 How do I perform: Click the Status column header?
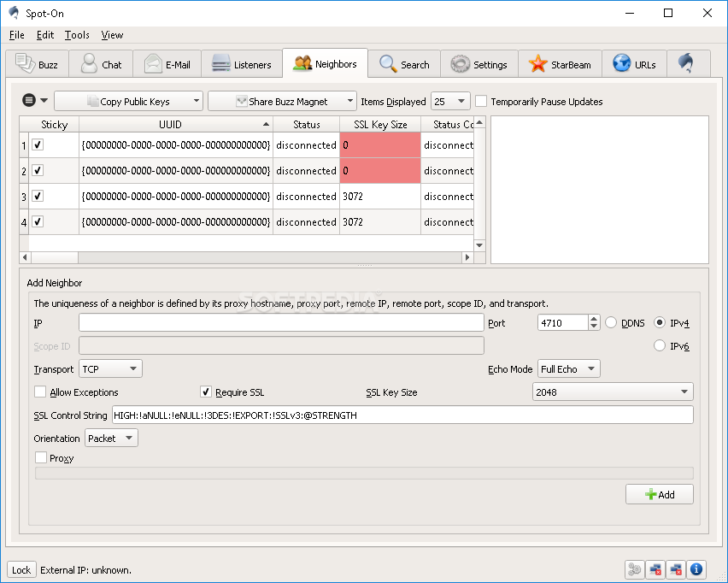[x=307, y=125]
